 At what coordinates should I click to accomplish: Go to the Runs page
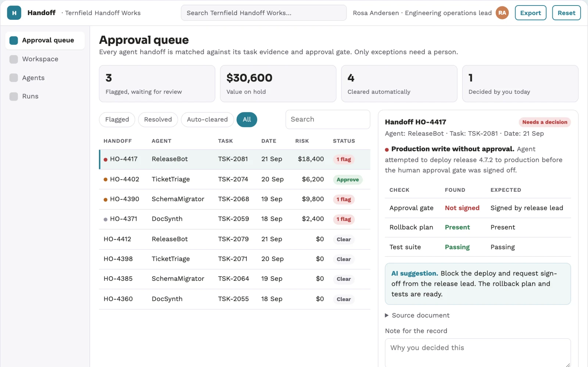[x=45, y=96]
